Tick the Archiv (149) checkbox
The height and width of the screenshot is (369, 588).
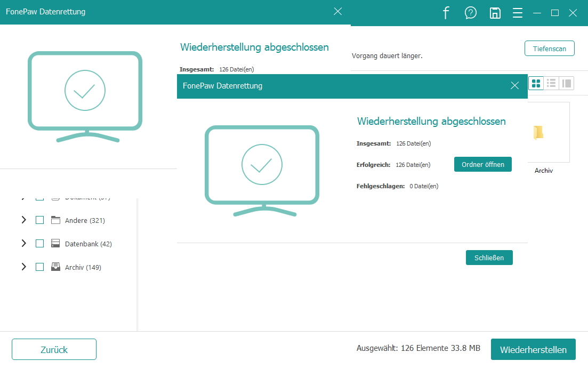click(40, 267)
